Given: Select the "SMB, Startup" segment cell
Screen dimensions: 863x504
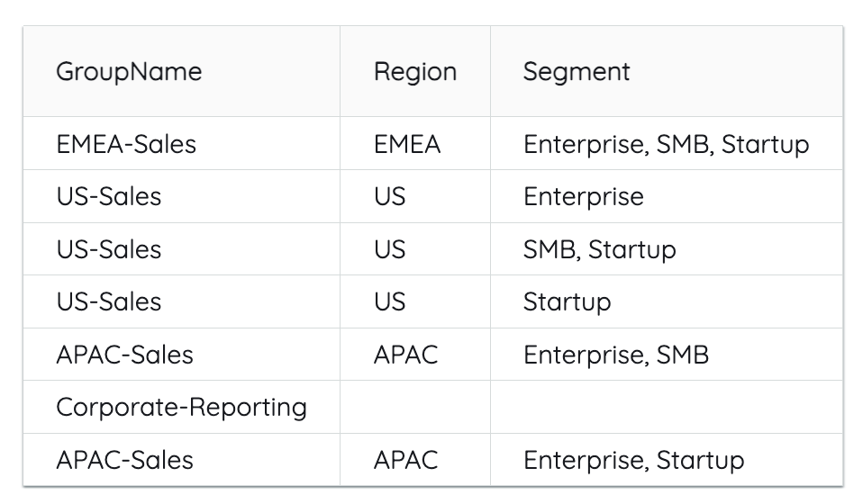Looking at the screenshot, I should 599,249.
